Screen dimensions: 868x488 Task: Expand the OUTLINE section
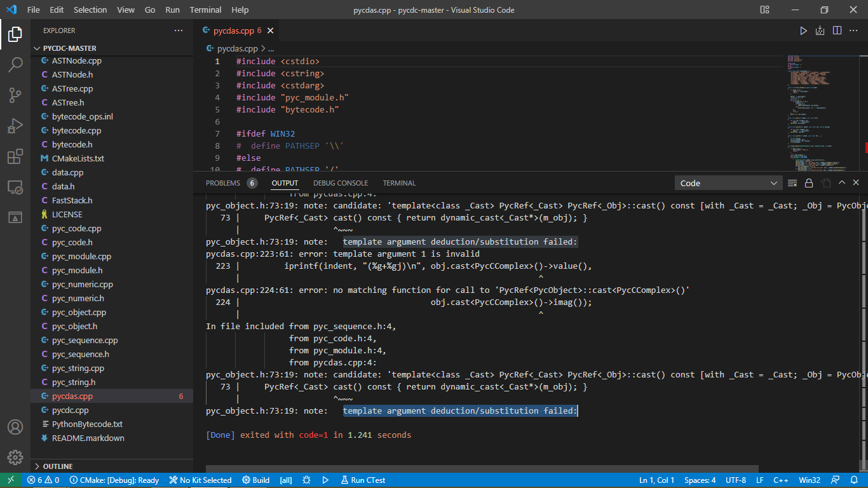pos(57,466)
